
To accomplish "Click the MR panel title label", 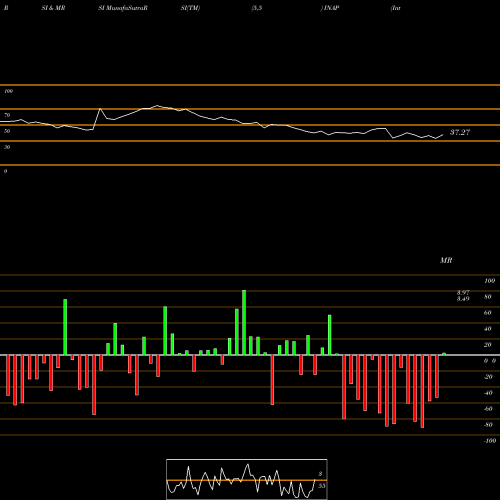I will (x=446, y=260).
